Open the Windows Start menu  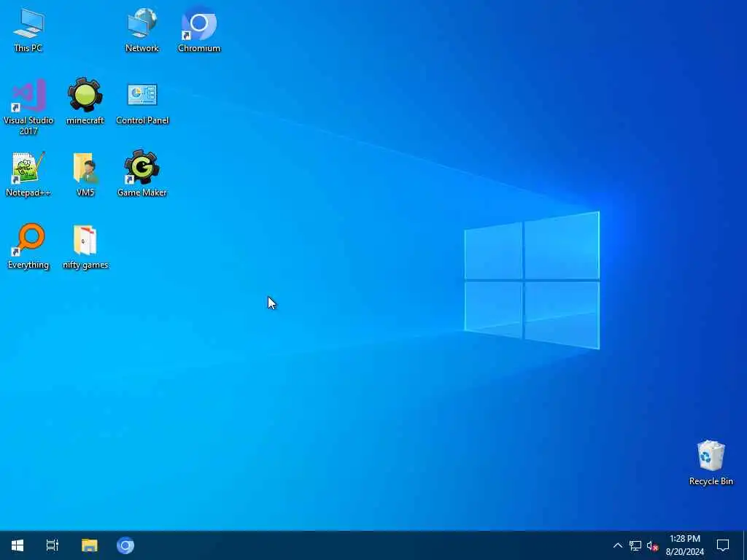coord(18,545)
